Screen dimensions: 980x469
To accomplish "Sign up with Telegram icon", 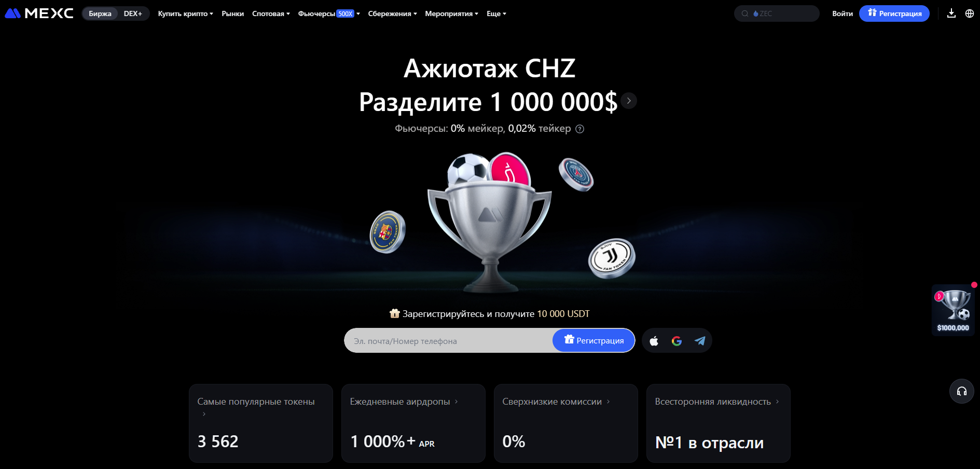I will point(700,341).
